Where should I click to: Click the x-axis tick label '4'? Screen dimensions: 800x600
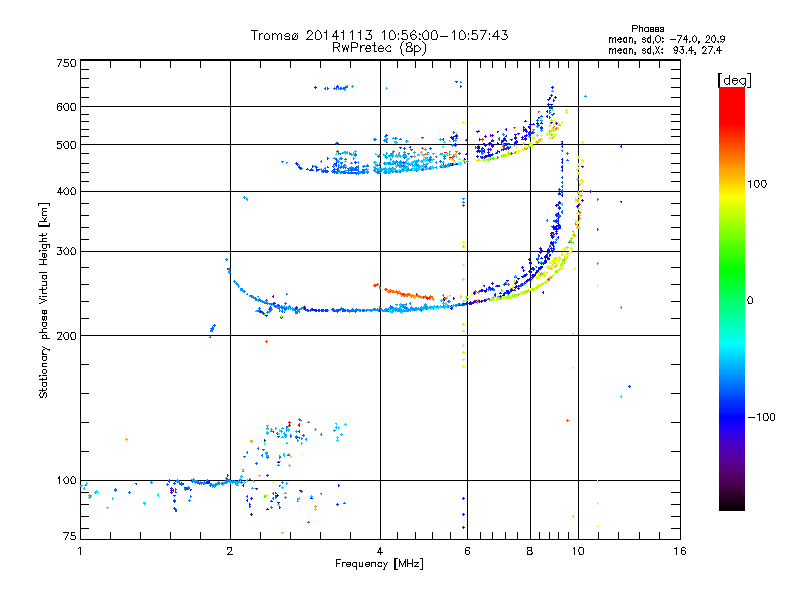pyautogui.click(x=380, y=551)
